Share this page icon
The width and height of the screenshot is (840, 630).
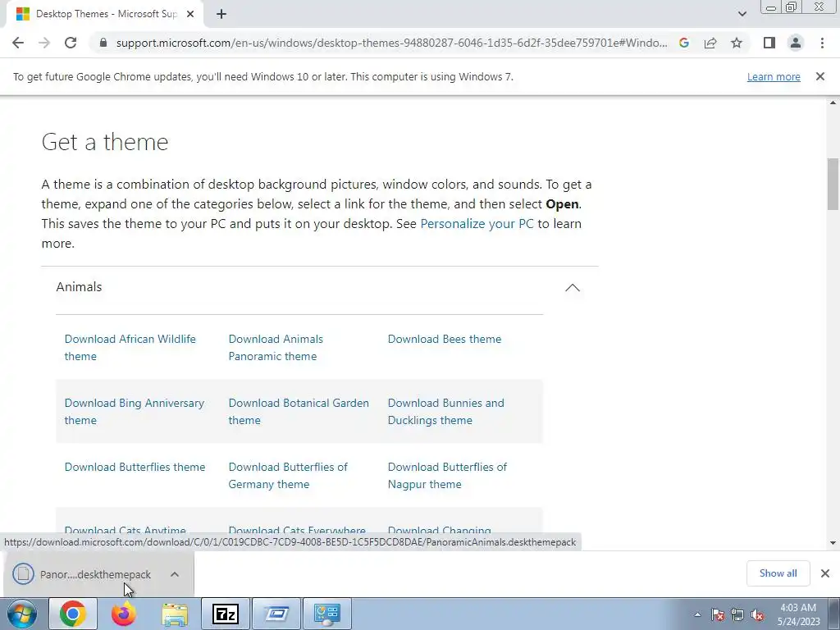coord(710,43)
